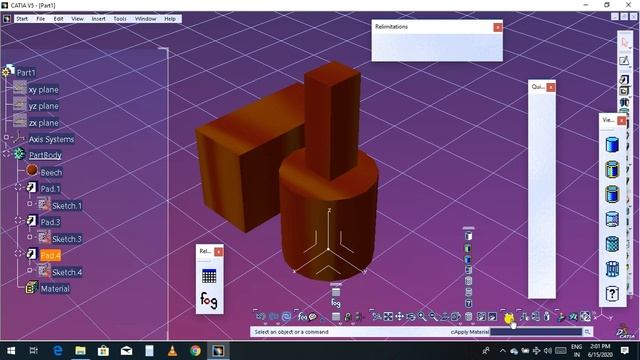The height and width of the screenshot is (360, 640).
Task: Select Part1 root in specification tree
Action: click(26, 73)
